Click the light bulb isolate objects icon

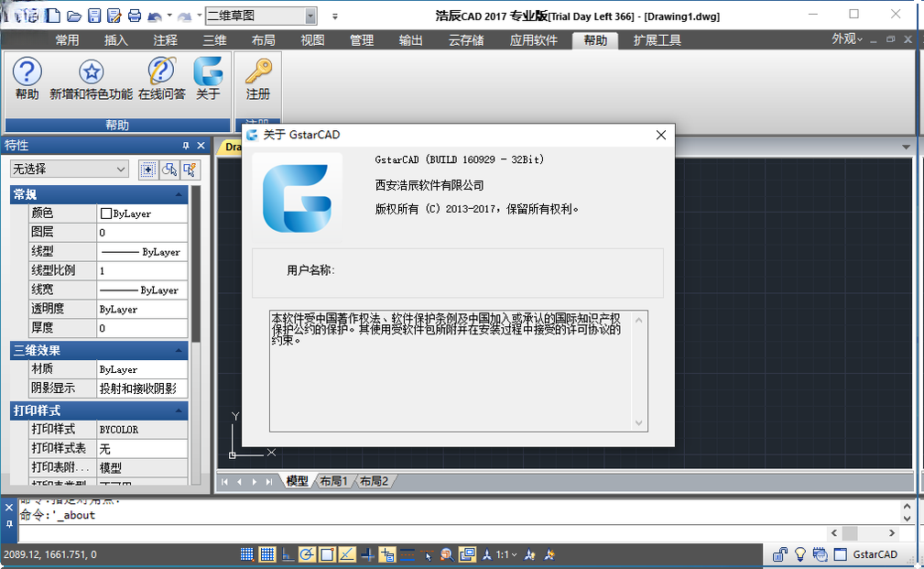point(800,554)
